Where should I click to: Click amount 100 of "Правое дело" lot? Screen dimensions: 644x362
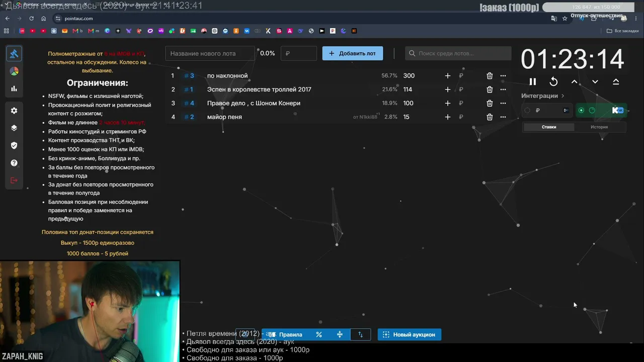point(408,103)
